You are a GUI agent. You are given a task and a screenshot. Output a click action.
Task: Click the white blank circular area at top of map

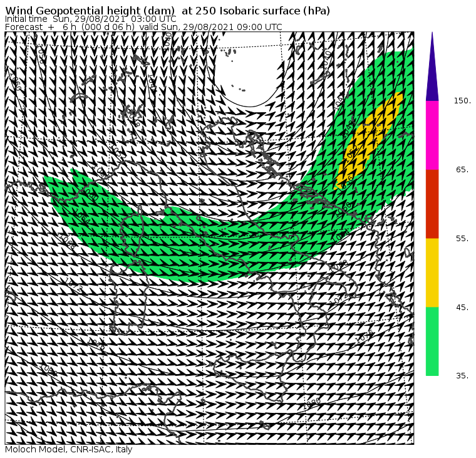[x=249, y=70]
